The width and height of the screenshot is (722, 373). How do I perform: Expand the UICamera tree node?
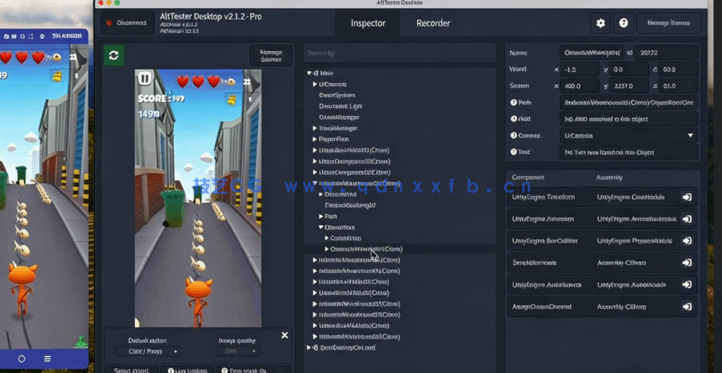point(315,84)
